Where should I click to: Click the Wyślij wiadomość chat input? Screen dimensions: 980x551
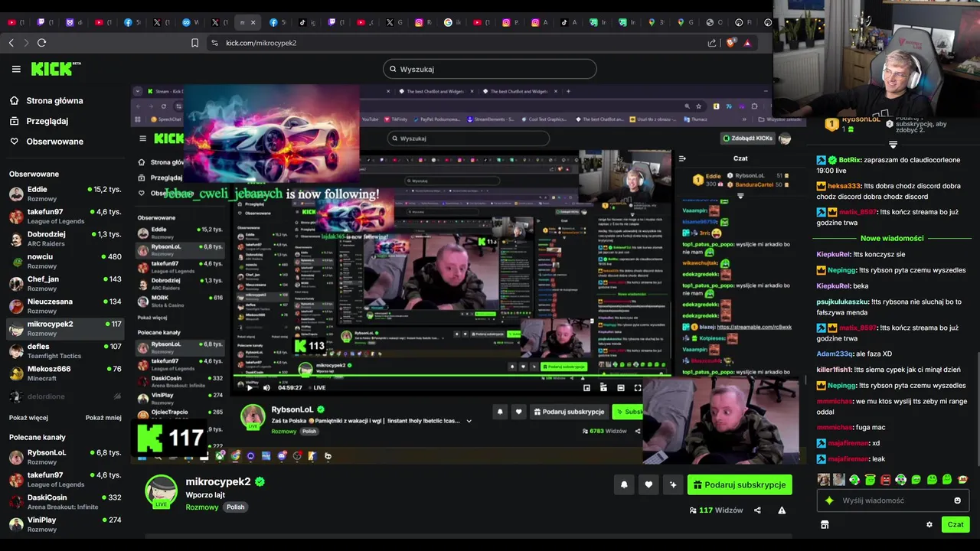pos(893,500)
